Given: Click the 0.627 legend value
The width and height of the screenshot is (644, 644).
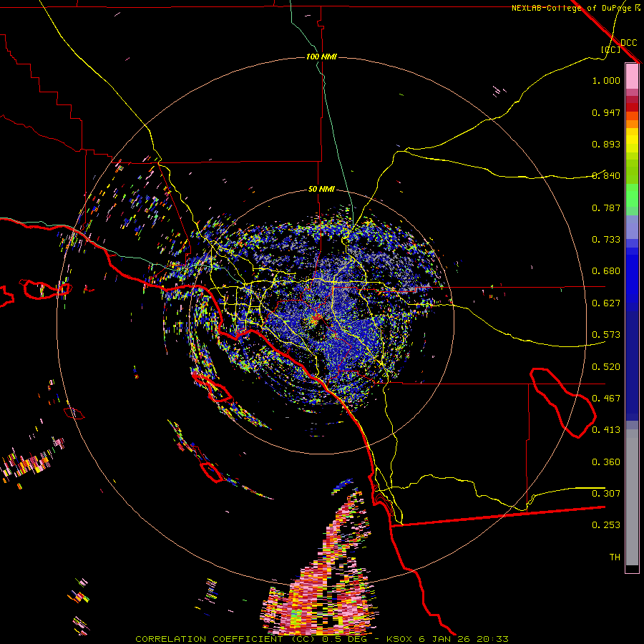Looking at the screenshot, I should 606,303.
